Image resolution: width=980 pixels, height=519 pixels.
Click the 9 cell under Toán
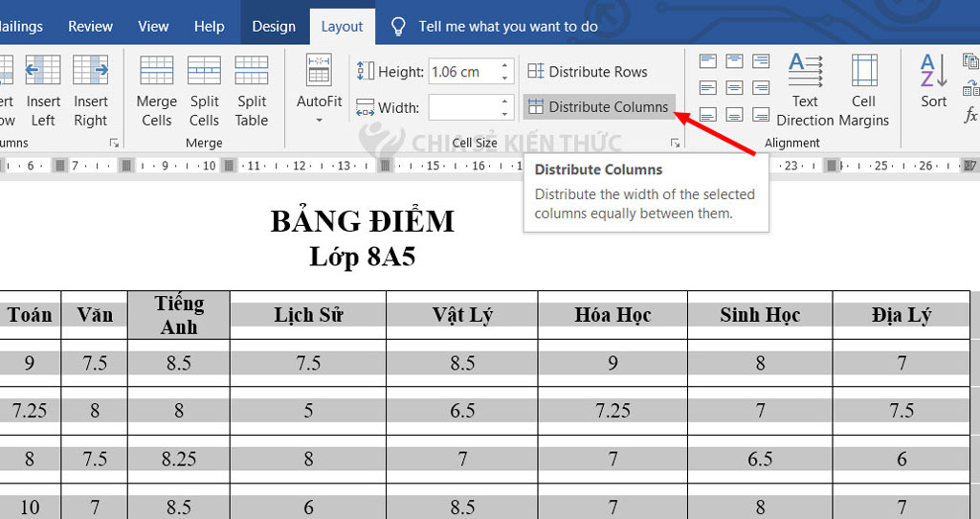[30, 363]
